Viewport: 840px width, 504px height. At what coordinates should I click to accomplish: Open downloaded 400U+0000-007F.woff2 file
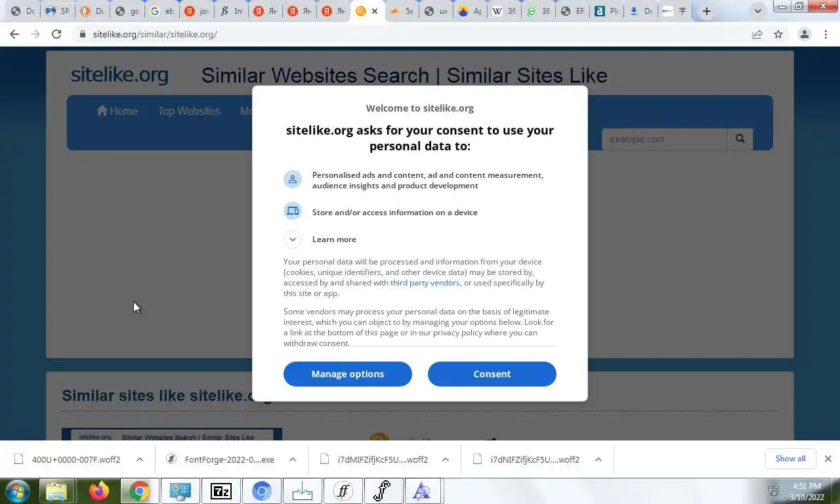tap(68, 459)
